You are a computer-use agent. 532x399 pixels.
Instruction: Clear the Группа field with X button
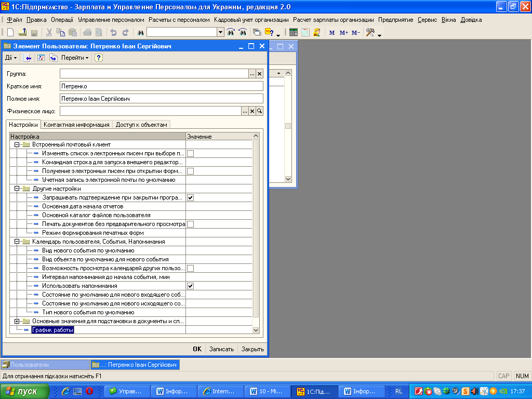[260, 74]
